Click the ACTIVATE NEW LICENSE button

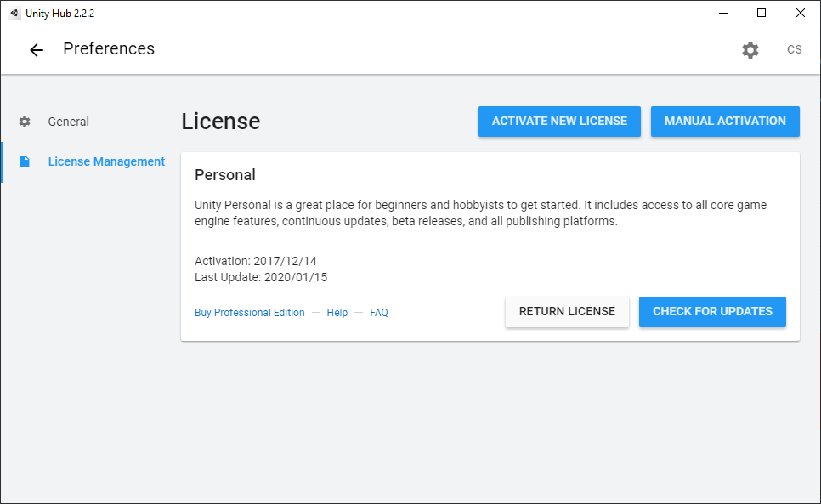point(559,122)
